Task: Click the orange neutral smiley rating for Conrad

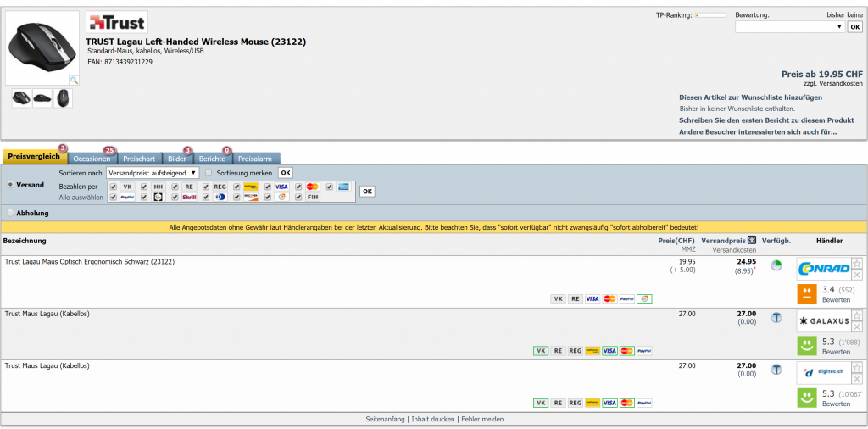Action: click(807, 294)
